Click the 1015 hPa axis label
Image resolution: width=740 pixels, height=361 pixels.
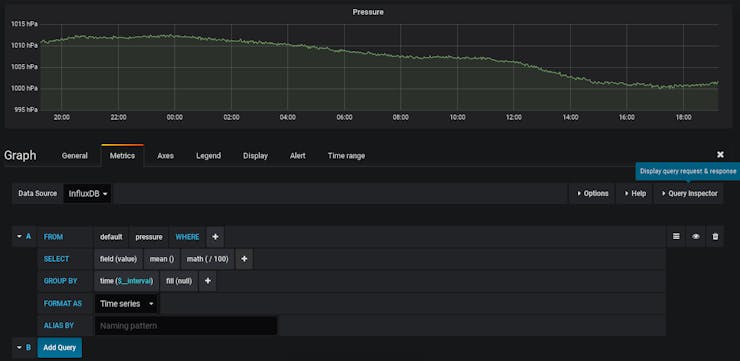pyautogui.click(x=25, y=24)
